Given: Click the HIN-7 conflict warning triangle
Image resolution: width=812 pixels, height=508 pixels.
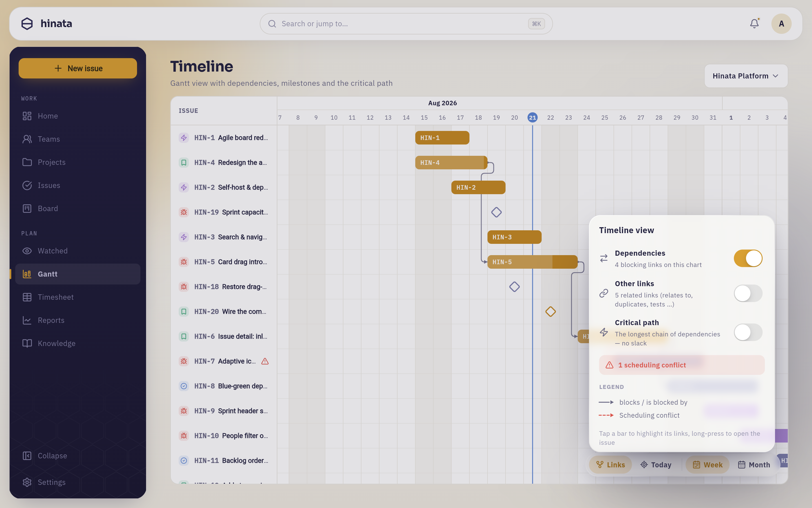Looking at the screenshot, I should point(265,362).
